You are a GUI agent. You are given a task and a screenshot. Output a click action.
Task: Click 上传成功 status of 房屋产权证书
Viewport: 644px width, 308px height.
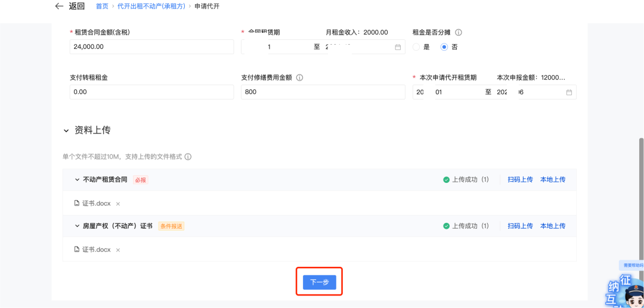(466, 226)
